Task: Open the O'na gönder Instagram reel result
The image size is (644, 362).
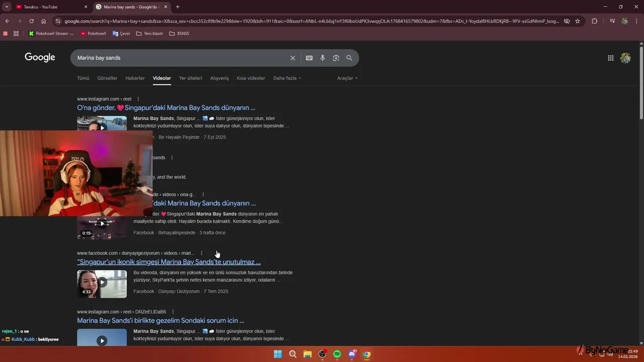Action: coord(166,108)
